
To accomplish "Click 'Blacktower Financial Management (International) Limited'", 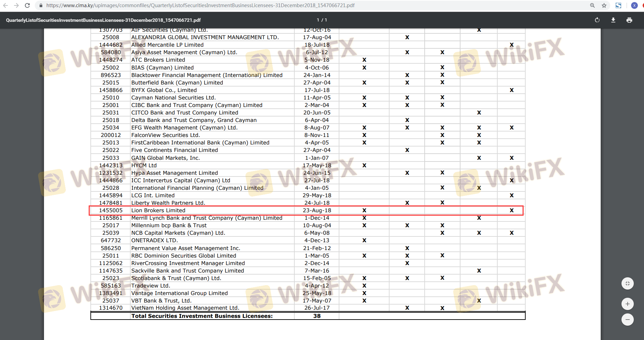I will point(207,75).
